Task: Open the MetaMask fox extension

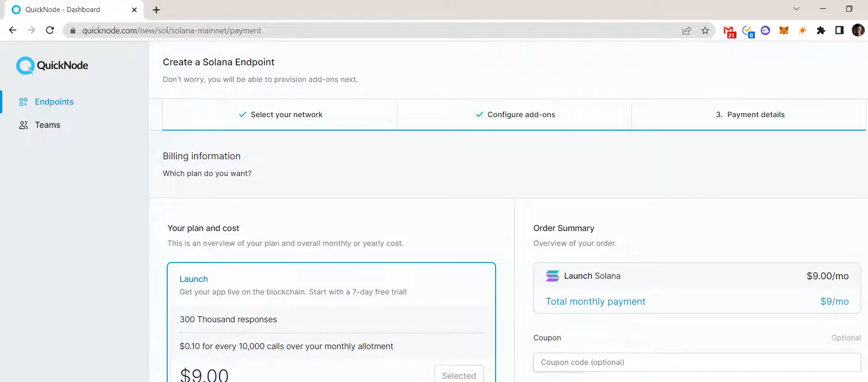Action: (x=784, y=31)
